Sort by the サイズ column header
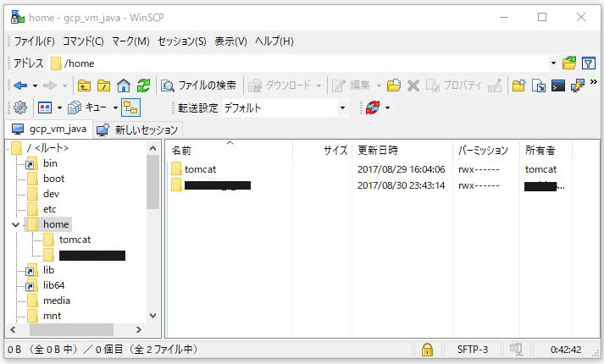 pos(322,150)
